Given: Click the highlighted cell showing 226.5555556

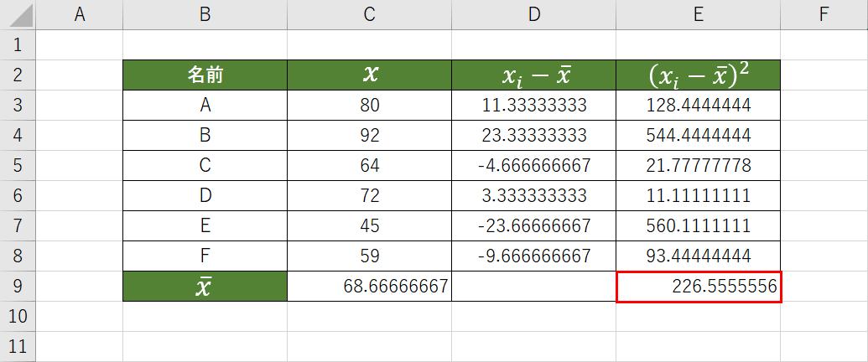Looking at the screenshot, I should (699, 287).
